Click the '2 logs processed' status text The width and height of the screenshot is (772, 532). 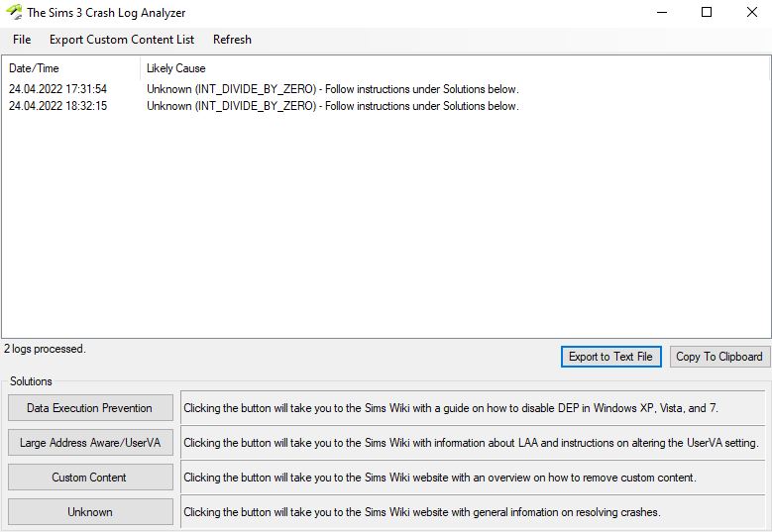point(45,349)
